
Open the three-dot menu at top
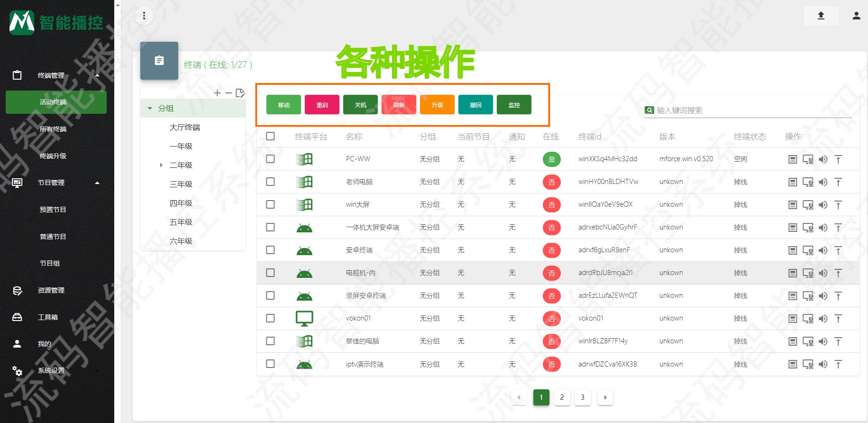tap(144, 16)
